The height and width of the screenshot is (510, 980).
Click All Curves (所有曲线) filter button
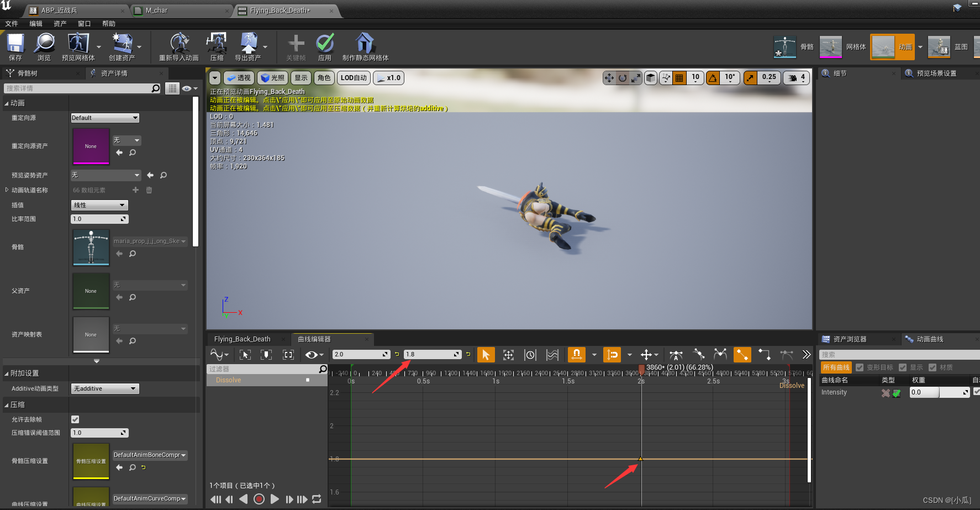(x=836, y=367)
